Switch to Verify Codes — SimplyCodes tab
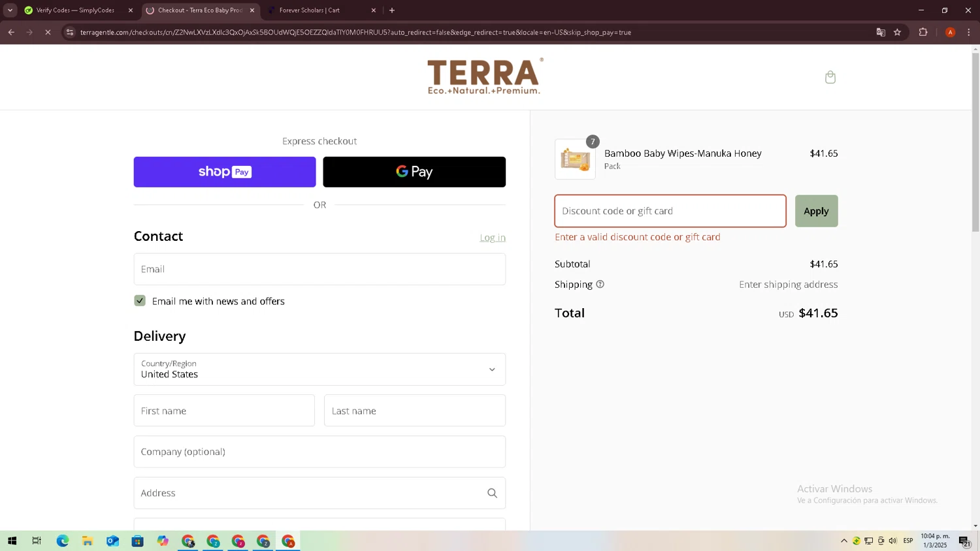 coord(75,10)
